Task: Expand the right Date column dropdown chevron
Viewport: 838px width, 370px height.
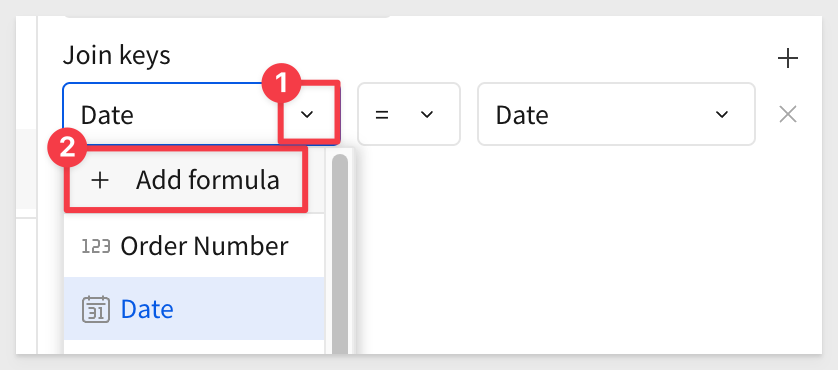Action: pyautogui.click(x=722, y=114)
